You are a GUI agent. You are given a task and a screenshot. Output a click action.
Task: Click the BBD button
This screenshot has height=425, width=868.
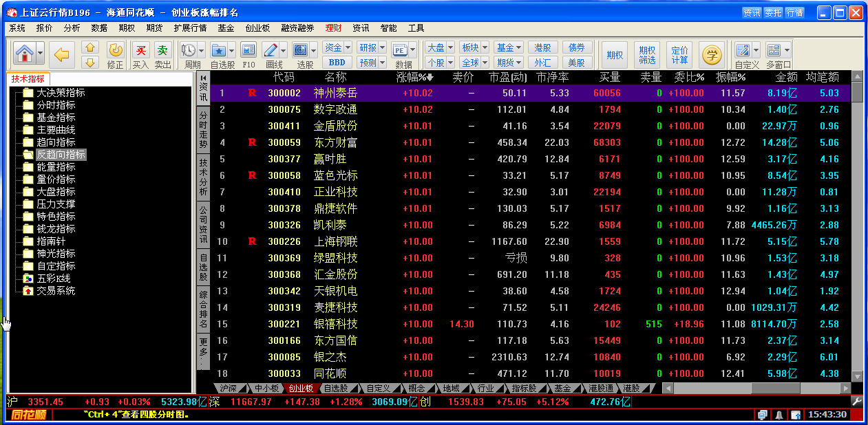tap(337, 63)
